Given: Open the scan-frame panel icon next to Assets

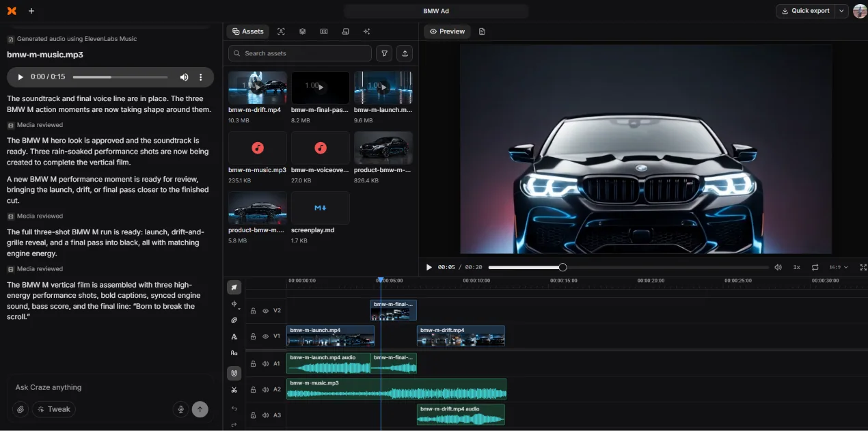Looking at the screenshot, I should [x=281, y=31].
